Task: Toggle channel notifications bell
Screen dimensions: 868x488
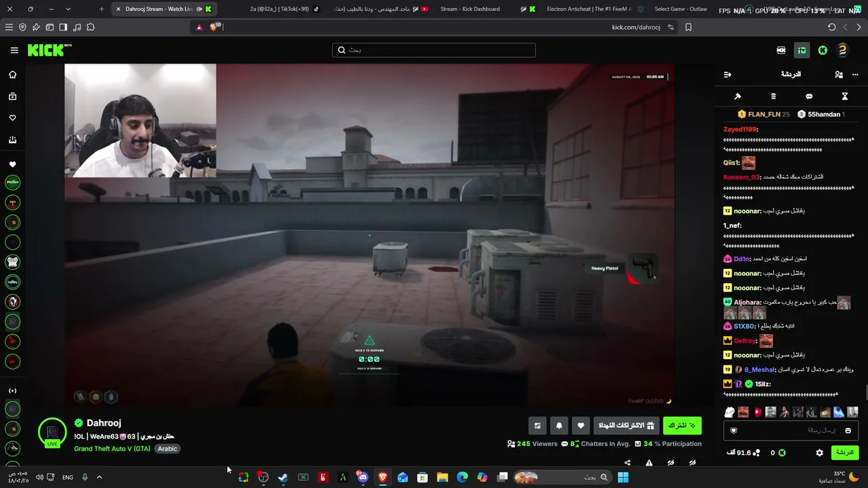Action: (x=559, y=426)
